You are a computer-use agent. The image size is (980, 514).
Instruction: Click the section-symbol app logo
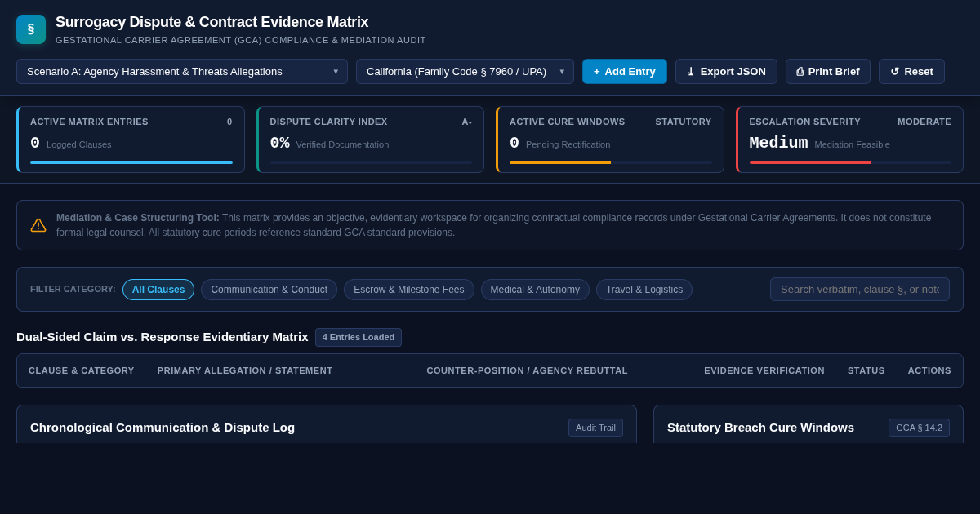pos(31,29)
